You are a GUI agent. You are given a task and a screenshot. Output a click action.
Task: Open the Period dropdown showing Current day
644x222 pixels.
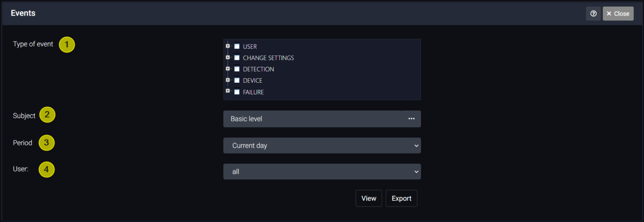click(x=322, y=145)
